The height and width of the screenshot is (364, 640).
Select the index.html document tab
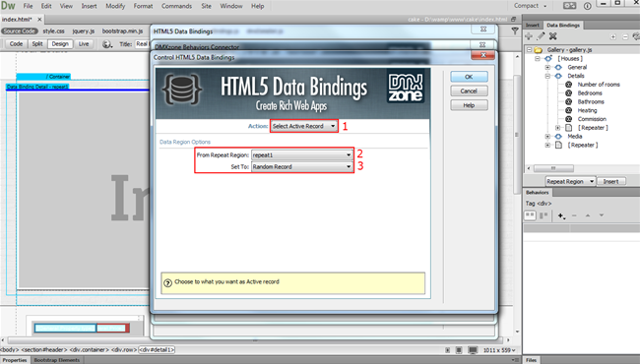pos(17,19)
